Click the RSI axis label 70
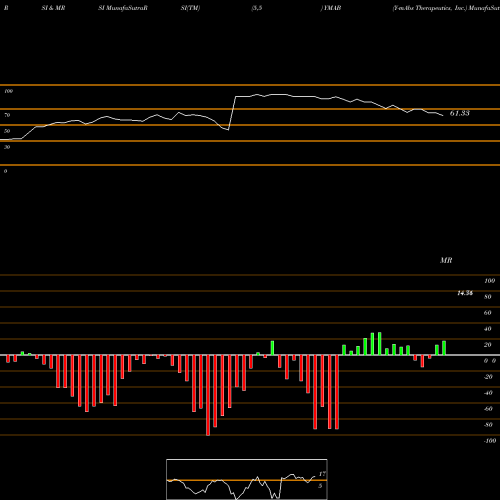The width and height of the screenshot is (500, 500). coord(7,115)
